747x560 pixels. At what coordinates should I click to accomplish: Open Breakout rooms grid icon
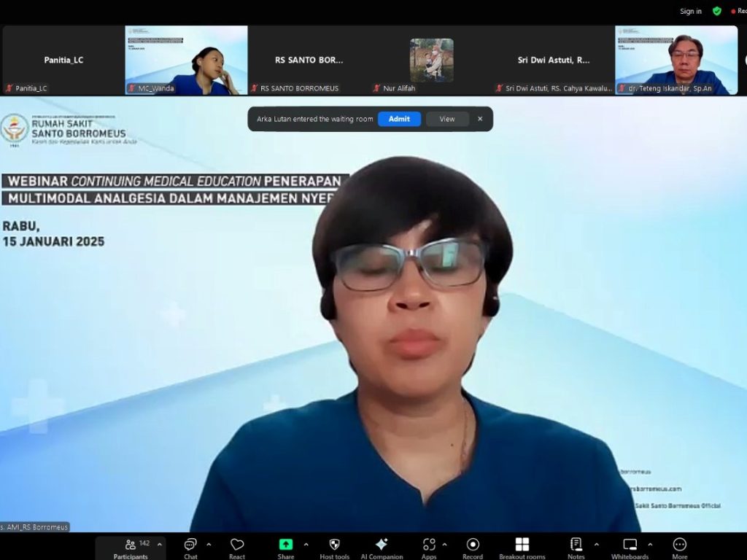coord(522,545)
